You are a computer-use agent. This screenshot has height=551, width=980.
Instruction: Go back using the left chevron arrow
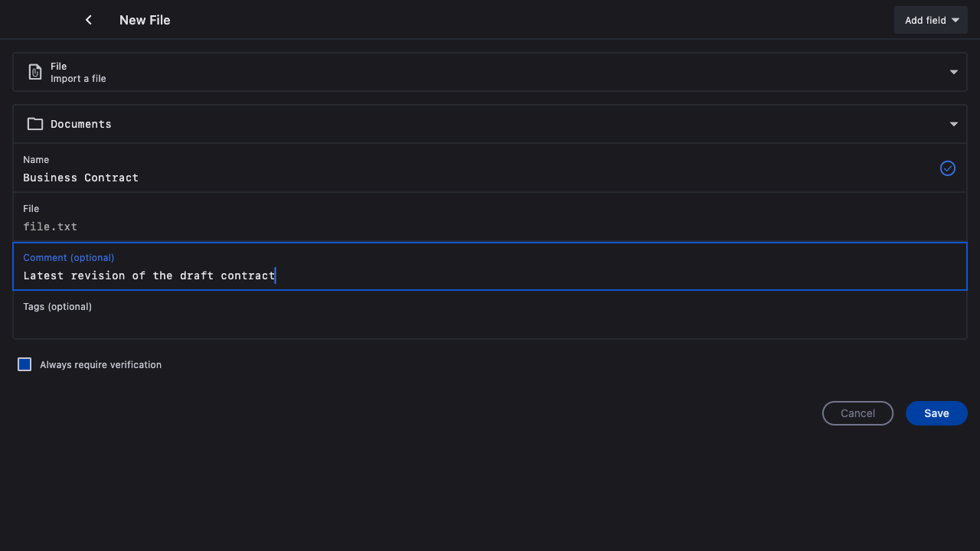pyautogui.click(x=89, y=20)
